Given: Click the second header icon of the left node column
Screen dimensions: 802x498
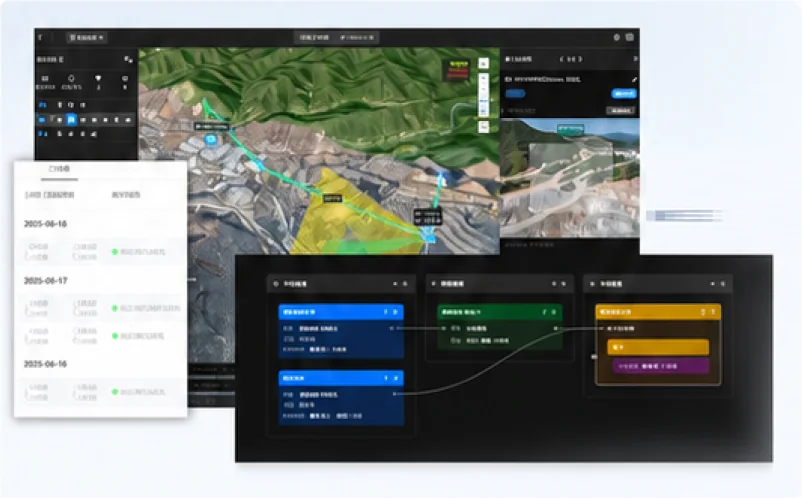Looking at the screenshot, I should 405,283.
